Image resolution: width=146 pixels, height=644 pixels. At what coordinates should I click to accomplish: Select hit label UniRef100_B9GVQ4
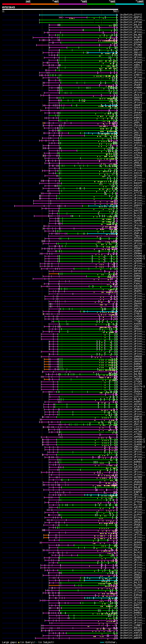click(131, 268)
